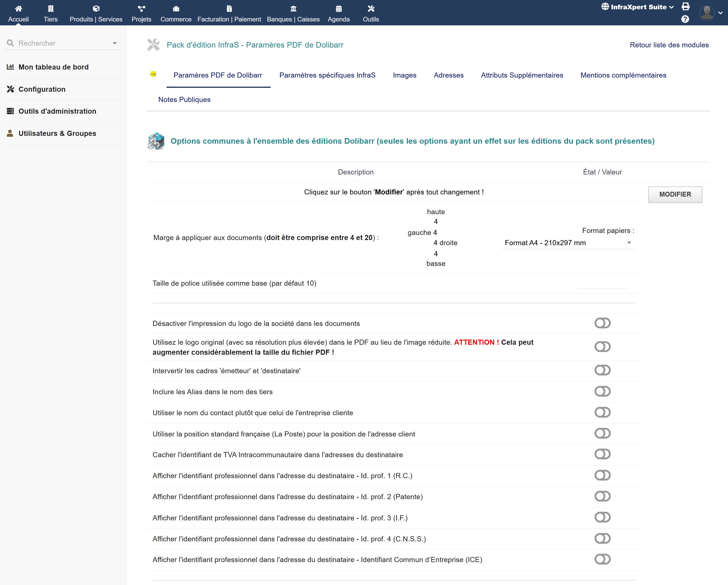Viewport: 728px width, 585px height.
Task: Open Banques | Caisses bank icon
Action: (293, 9)
